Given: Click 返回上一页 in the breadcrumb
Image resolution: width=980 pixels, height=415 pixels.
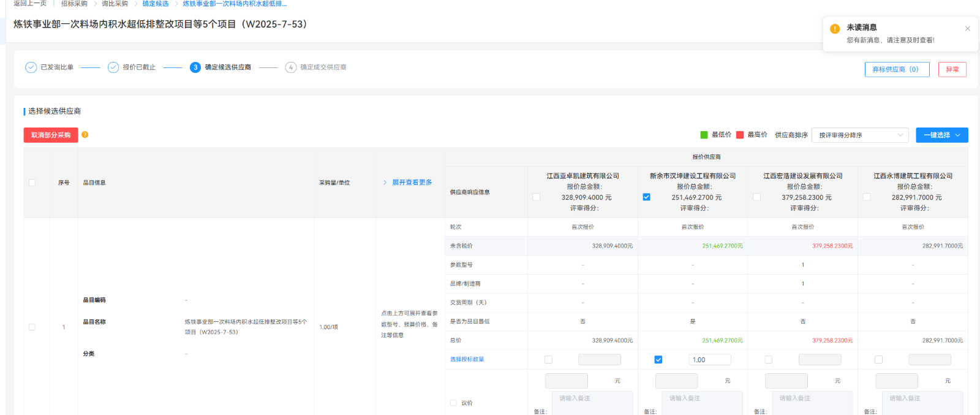Looking at the screenshot, I should (30, 4).
